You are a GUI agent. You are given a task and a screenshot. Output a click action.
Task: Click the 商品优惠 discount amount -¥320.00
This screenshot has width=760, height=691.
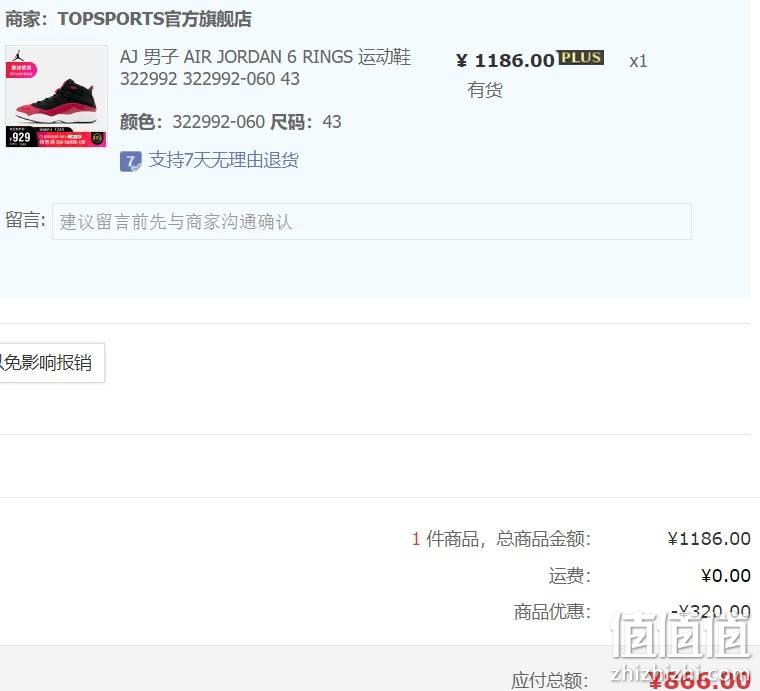(x=711, y=612)
